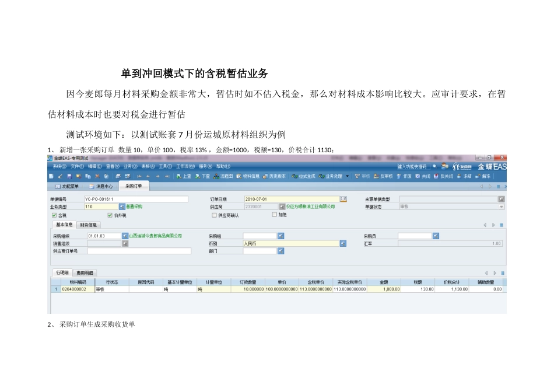Click the red Delete X icon
Image resolution: width=554 pixels, height=392 pixels.
[97, 176]
